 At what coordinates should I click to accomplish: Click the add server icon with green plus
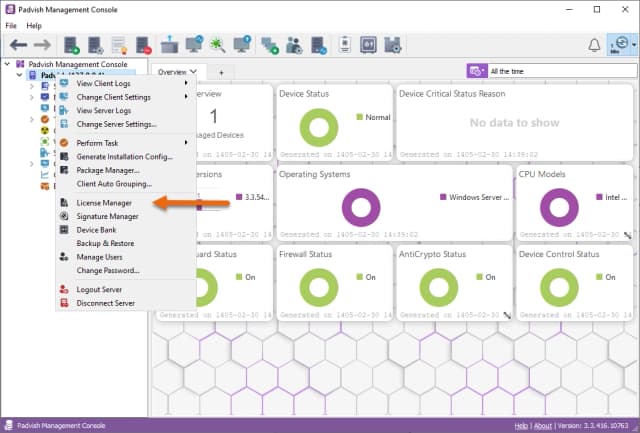point(72,45)
